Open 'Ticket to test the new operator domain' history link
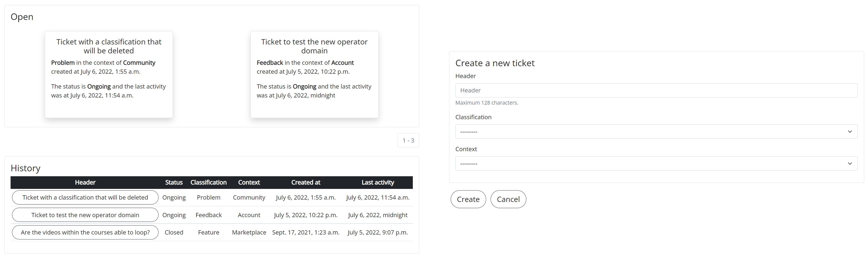 [x=85, y=215]
